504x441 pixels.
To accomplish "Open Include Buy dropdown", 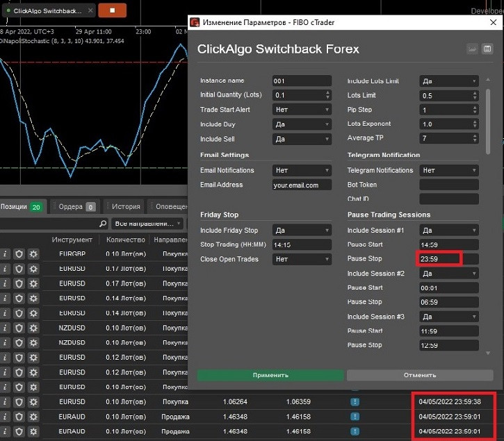I will 302,124.
